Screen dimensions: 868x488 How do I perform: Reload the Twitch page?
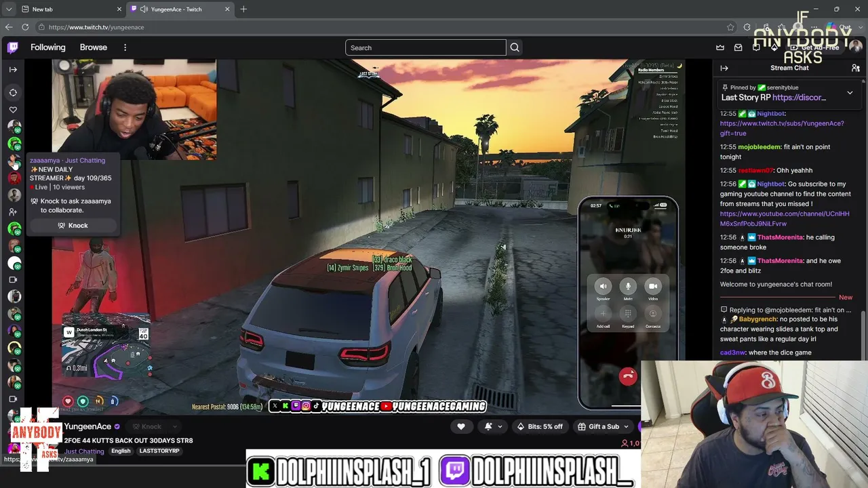click(25, 27)
